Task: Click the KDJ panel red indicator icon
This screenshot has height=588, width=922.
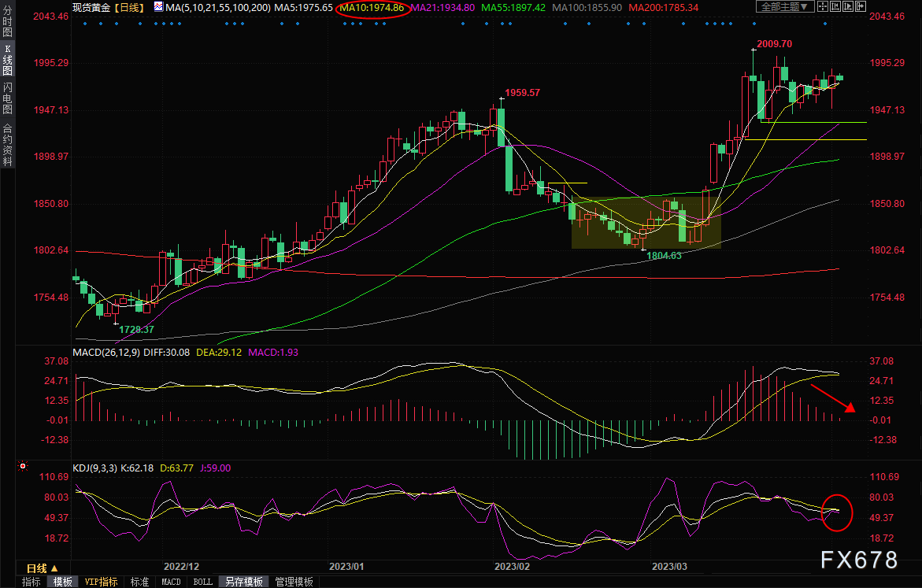Action: coord(23,466)
